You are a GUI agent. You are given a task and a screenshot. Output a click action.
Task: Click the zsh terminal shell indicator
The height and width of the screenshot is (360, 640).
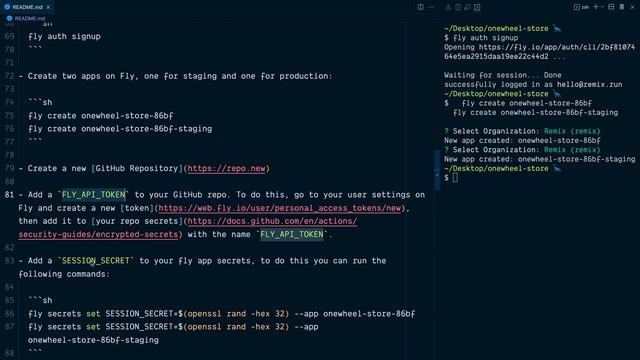pos(581,7)
